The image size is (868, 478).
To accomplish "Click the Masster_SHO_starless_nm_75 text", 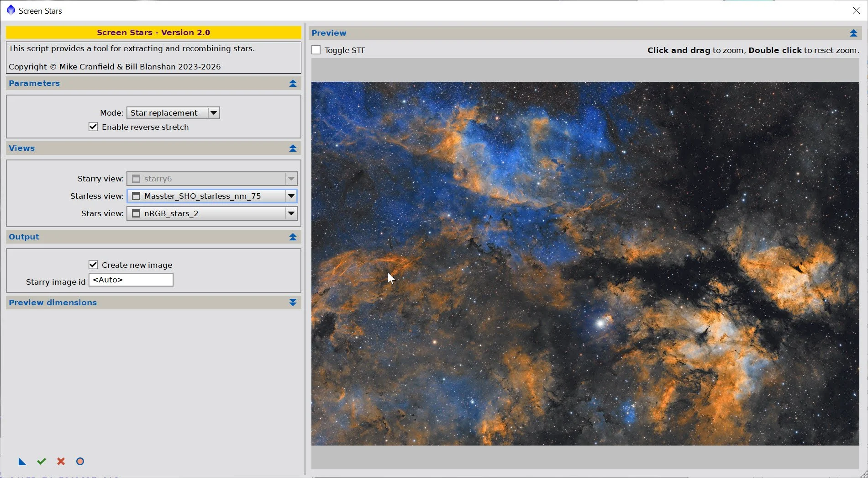I will click(x=203, y=196).
